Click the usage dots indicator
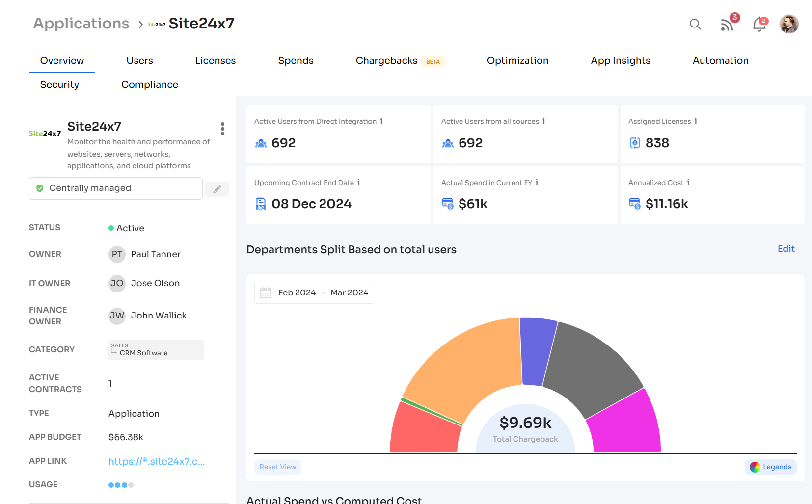The width and height of the screenshot is (812, 504). coord(121,485)
